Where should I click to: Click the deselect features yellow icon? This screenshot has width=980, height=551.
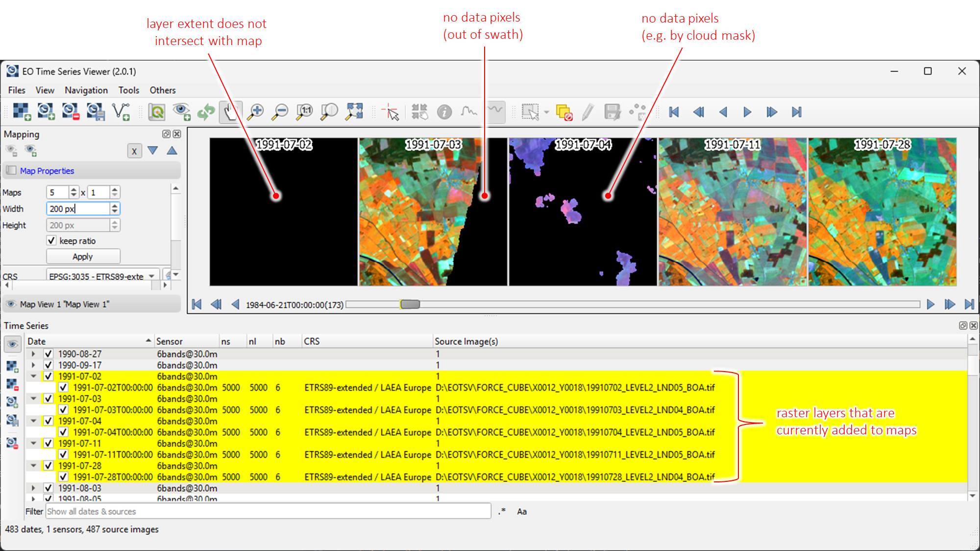tap(564, 112)
